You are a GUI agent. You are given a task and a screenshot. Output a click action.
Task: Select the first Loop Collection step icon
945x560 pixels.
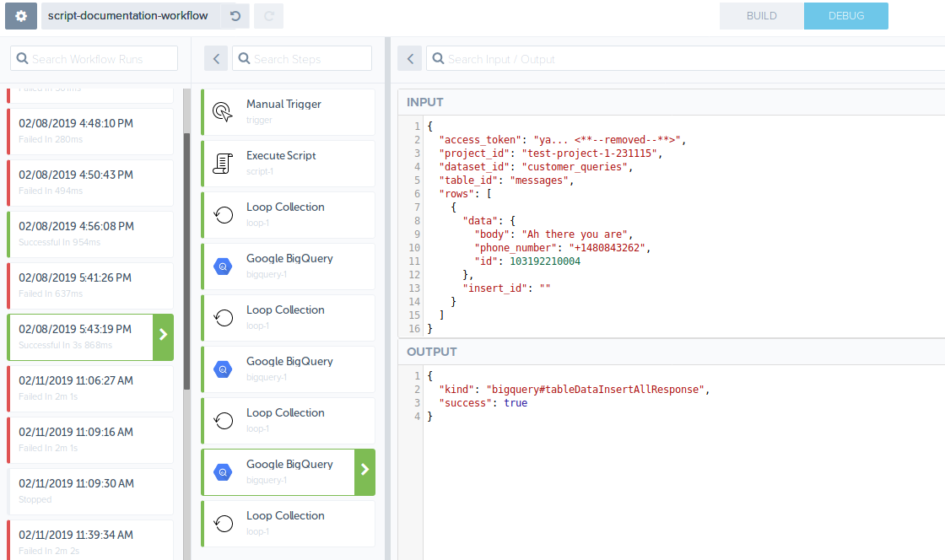(221, 214)
